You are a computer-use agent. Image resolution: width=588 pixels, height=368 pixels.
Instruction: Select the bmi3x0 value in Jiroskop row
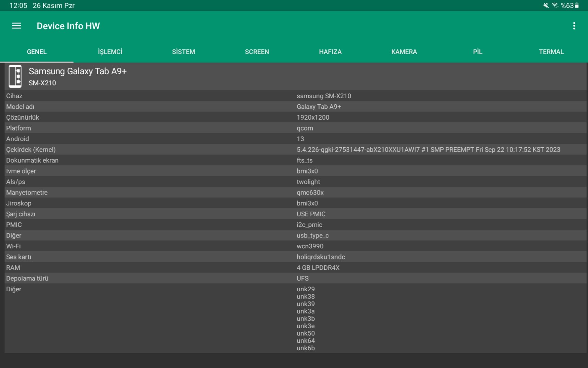pyautogui.click(x=307, y=203)
